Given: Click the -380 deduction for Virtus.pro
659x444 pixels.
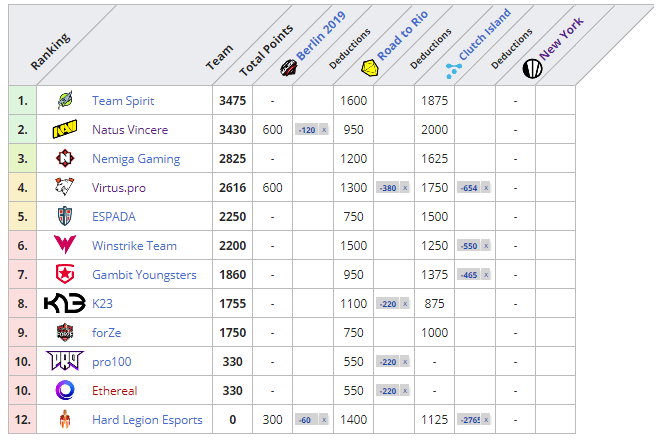Looking at the screenshot, I should [388, 188].
